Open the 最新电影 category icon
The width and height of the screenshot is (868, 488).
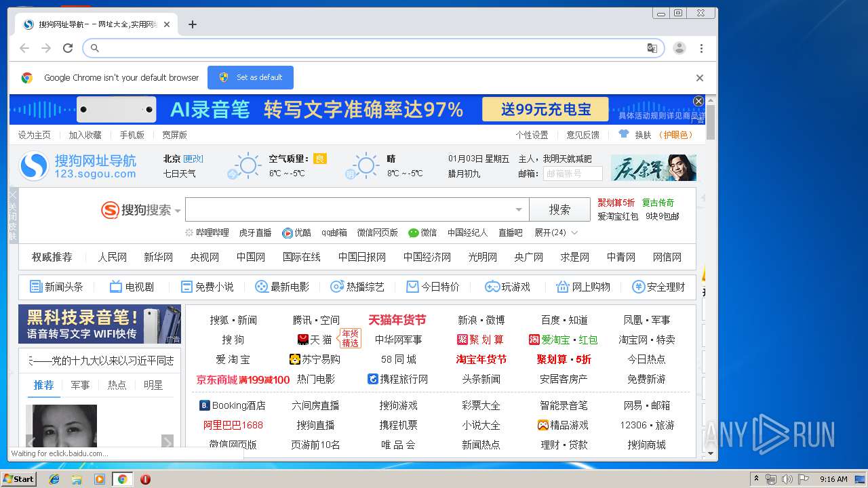[x=261, y=287]
